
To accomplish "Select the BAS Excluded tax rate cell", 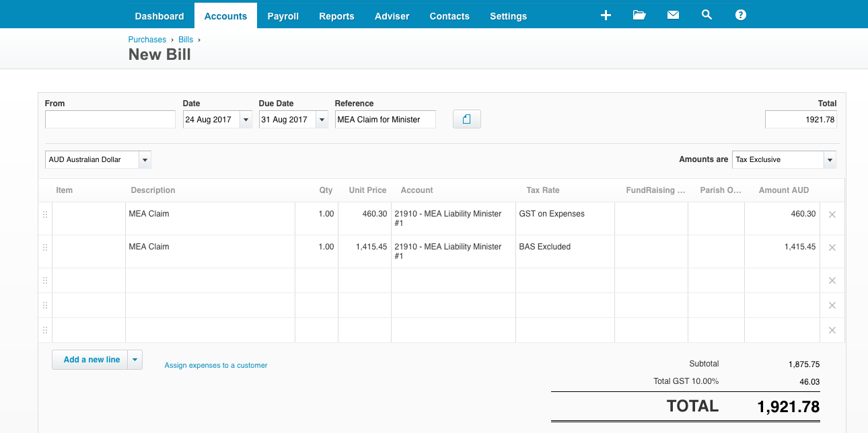I will coord(565,251).
